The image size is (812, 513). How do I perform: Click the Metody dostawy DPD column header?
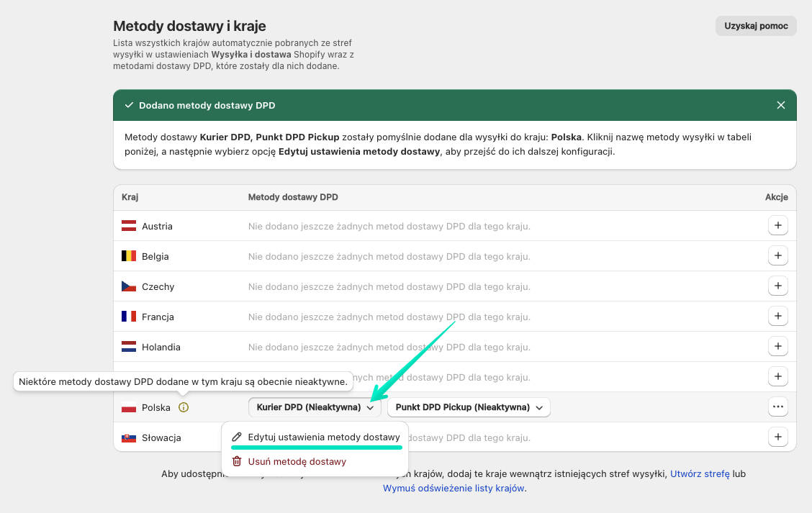[293, 197]
